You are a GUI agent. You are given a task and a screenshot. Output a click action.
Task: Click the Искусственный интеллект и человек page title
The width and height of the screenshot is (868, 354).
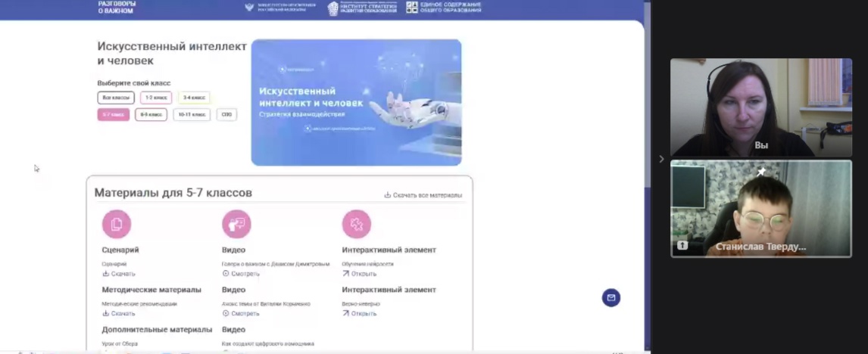click(x=172, y=54)
